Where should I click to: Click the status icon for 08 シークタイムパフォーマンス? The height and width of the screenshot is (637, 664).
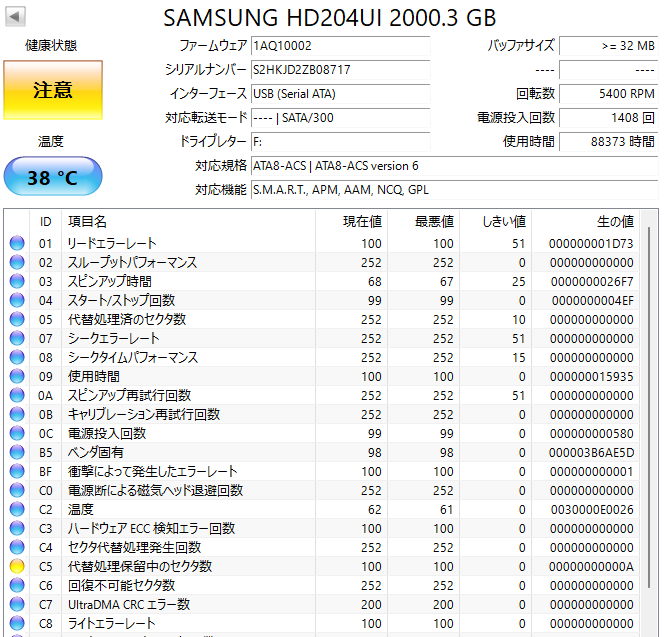coord(17,357)
